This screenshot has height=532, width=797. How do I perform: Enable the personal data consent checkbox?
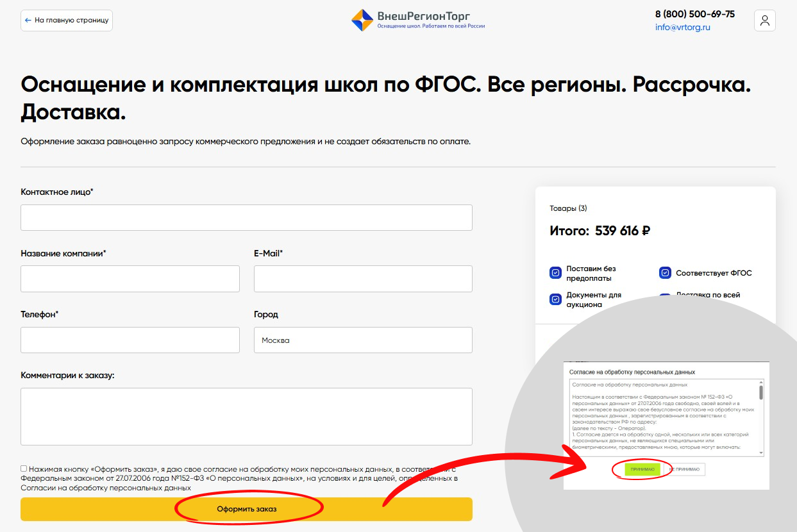(24, 469)
